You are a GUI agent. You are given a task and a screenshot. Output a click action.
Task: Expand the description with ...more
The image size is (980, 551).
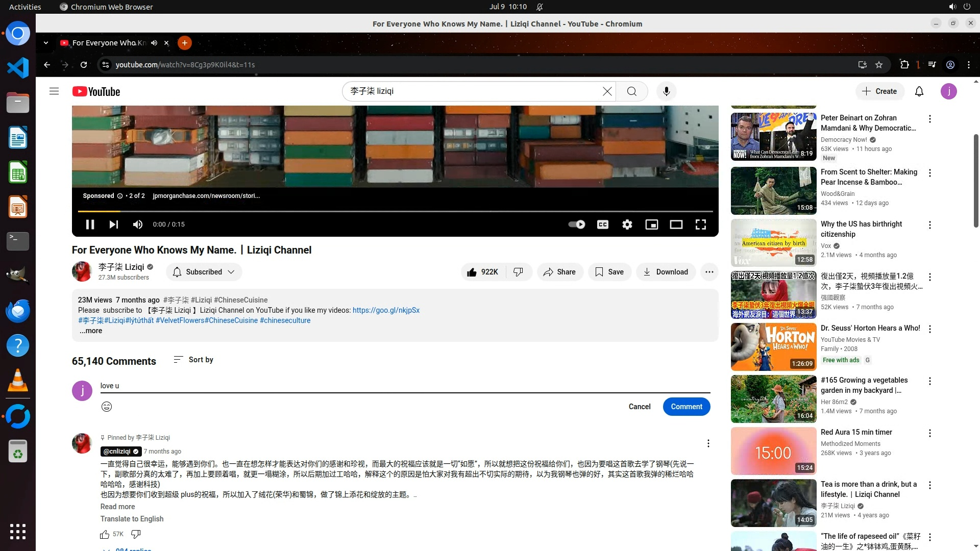[x=91, y=331]
